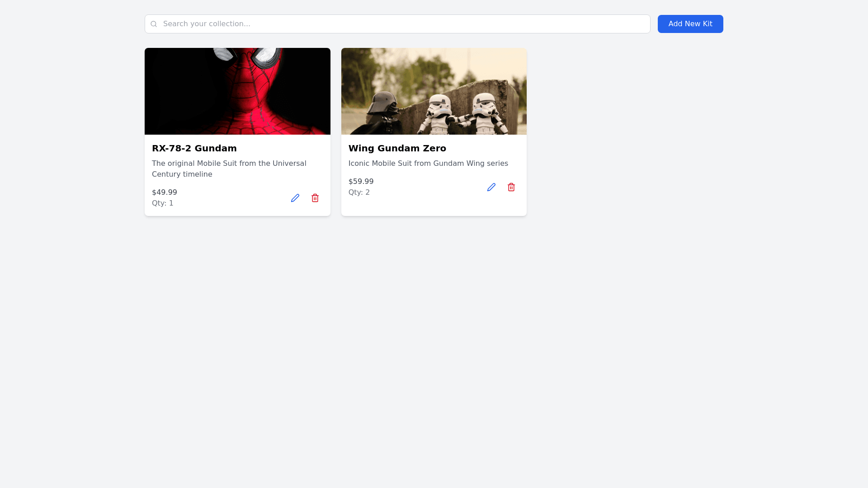Click pencil icon on Wing Gundam Zero
The height and width of the screenshot is (488, 868).
coord(491,187)
